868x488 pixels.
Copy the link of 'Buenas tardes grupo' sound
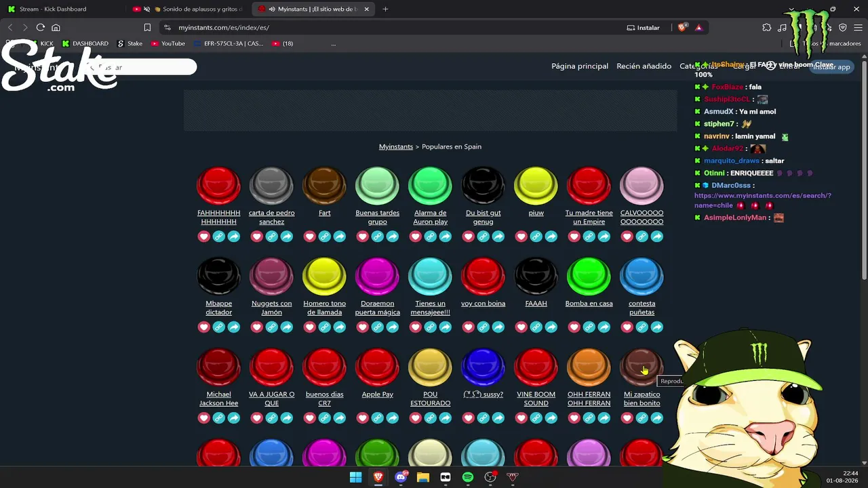[378, 237]
